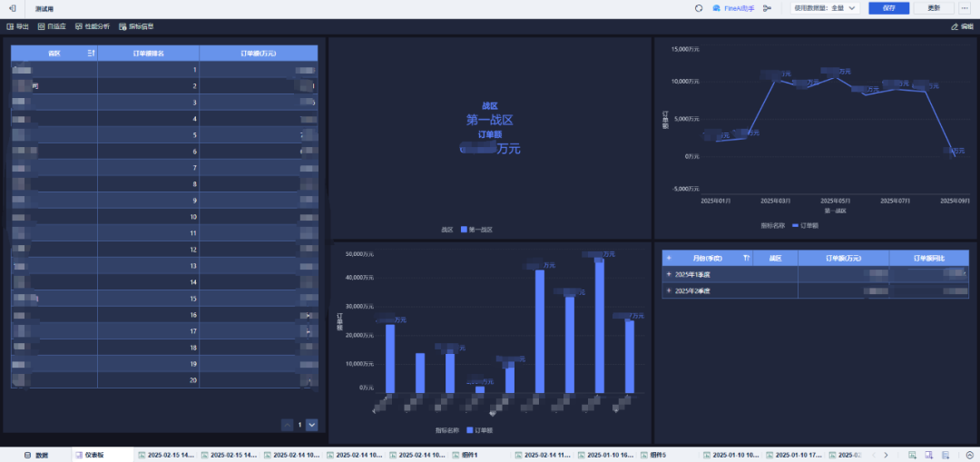This screenshot has width=980, height=462.
Task: Switch to the 仪表板 tab
Action: 89,455
